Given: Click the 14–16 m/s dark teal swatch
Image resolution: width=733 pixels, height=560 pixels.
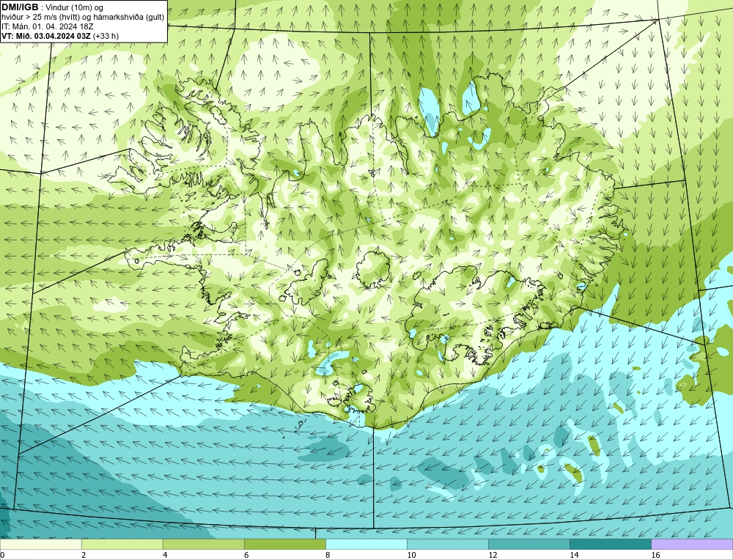Looking at the screenshot, I should point(610,544).
